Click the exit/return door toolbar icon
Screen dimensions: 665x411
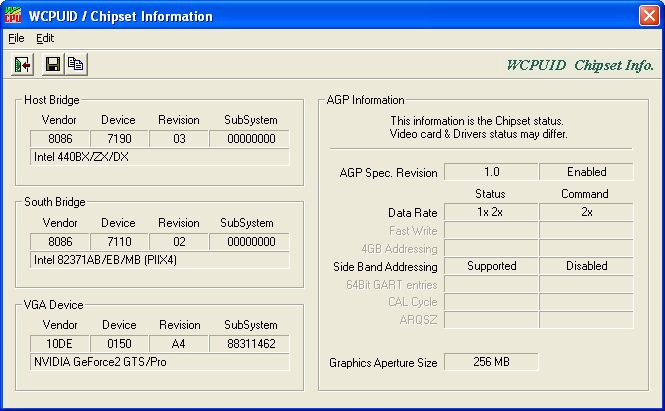pyautogui.click(x=22, y=65)
